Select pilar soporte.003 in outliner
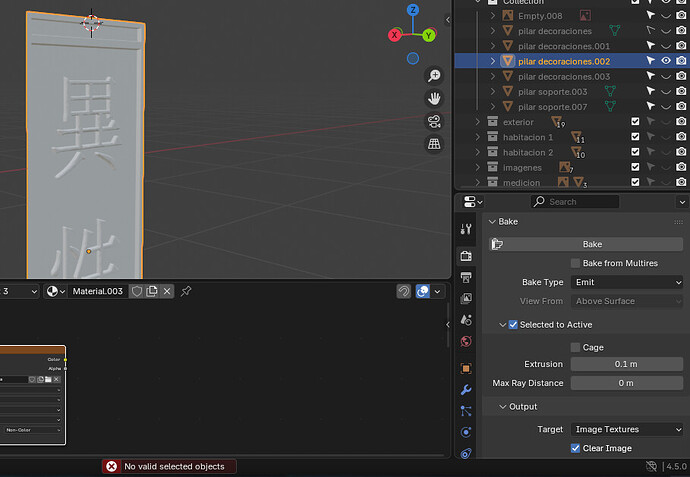The width and height of the screenshot is (690, 477). pos(552,92)
